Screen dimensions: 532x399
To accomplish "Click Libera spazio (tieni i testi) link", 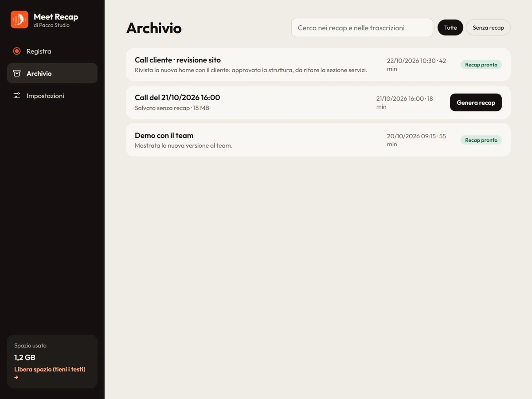I will coord(50,373).
